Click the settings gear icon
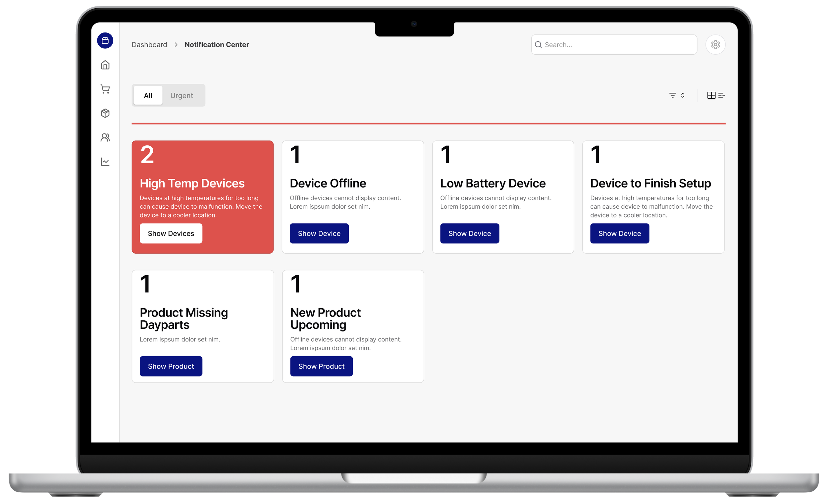The width and height of the screenshot is (828, 504). (x=715, y=44)
